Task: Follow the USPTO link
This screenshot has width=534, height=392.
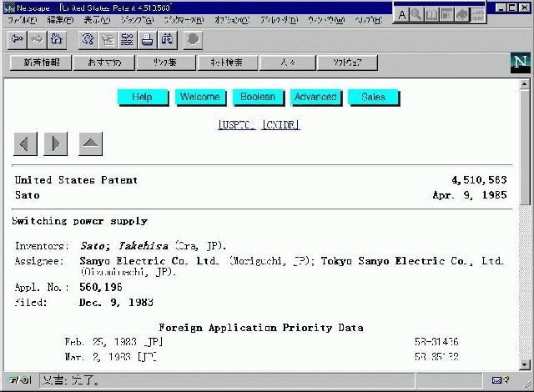Action: [x=236, y=124]
